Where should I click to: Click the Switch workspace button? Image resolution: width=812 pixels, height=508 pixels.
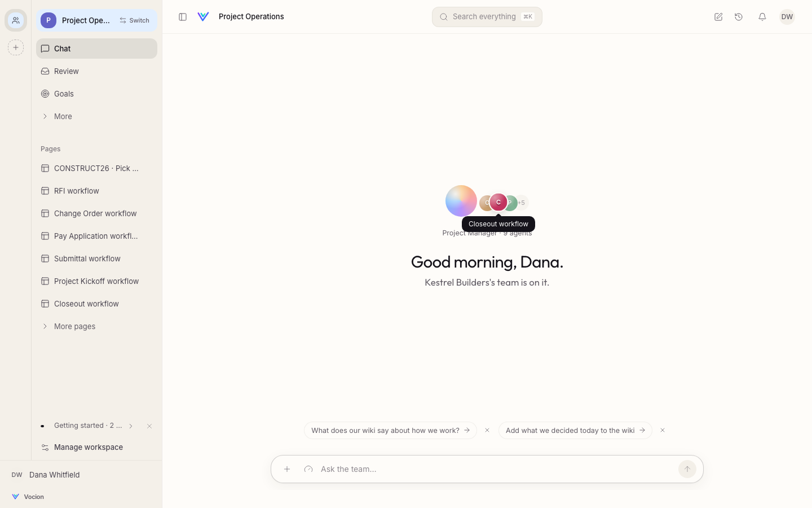click(x=134, y=20)
